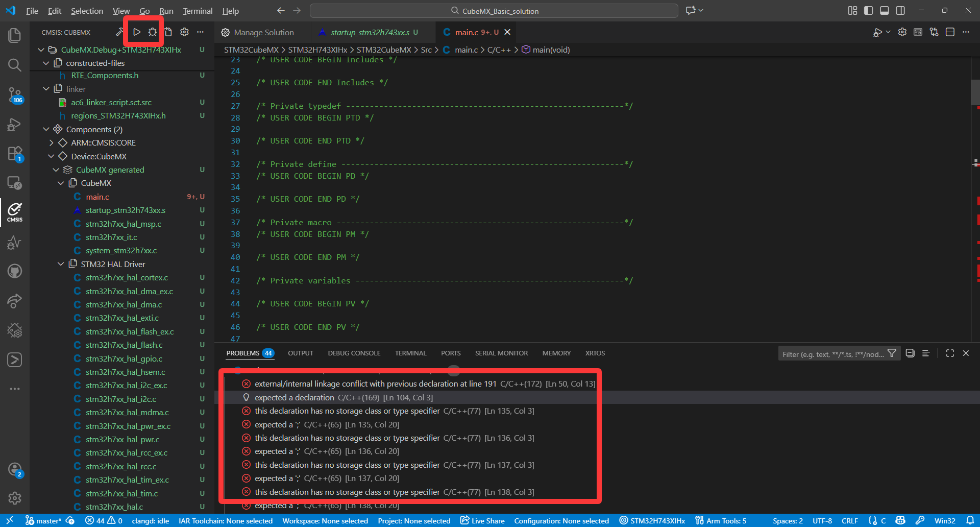980x527 pixels.
Task: Open the Terminal menu
Action: click(x=198, y=11)
